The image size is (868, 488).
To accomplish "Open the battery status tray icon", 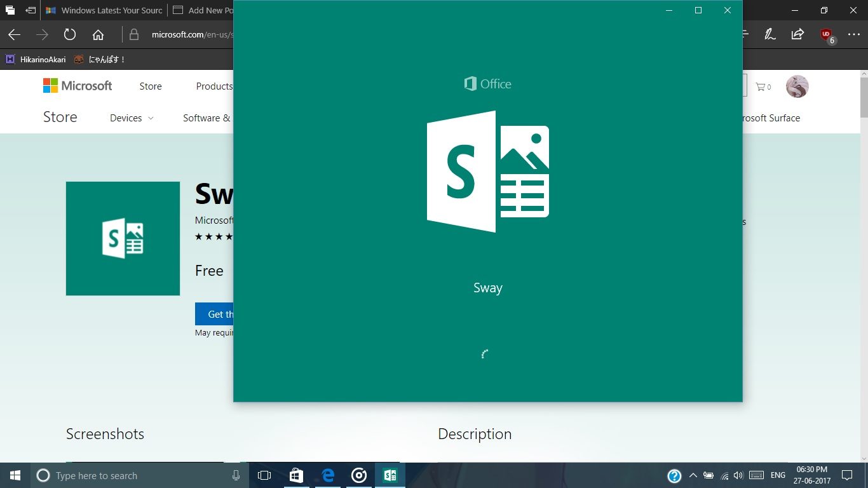I will (709, 475).
